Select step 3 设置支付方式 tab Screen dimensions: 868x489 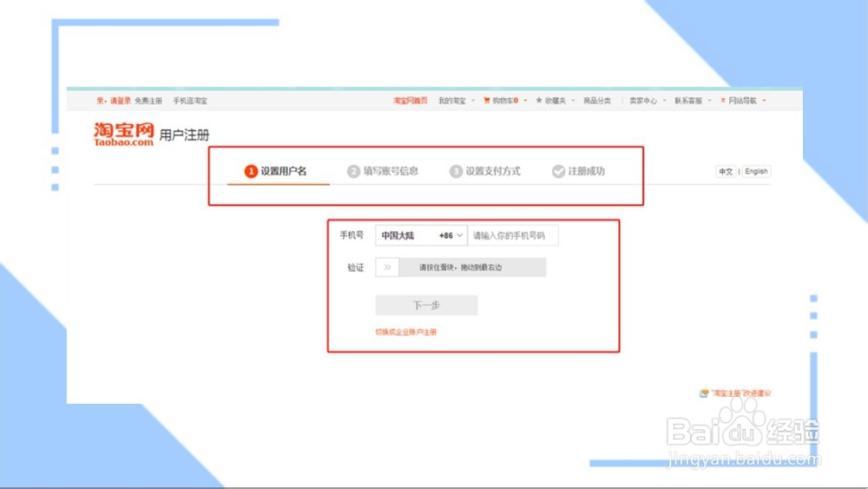point(485,171)
